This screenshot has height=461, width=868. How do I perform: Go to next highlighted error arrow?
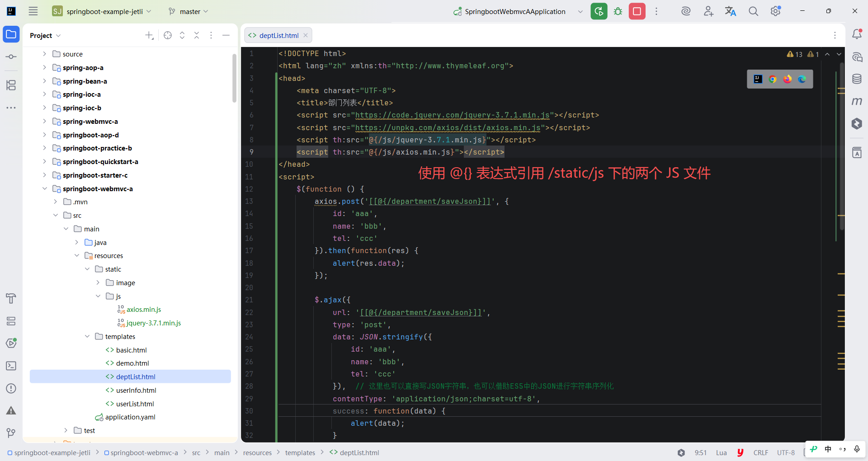click(839, 54)
